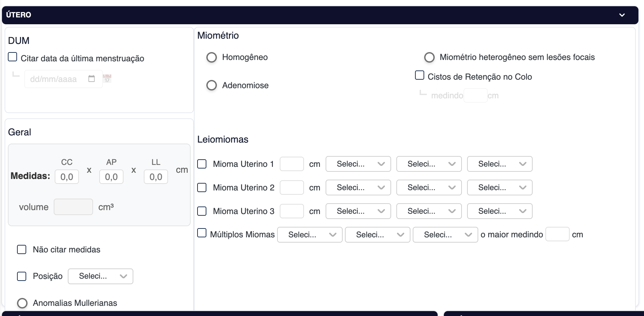Viewport: 644px width, 316px height.
Task: Open middle dropdown in Múltiplos Miomas row
Action: click(x=377, y=235)
